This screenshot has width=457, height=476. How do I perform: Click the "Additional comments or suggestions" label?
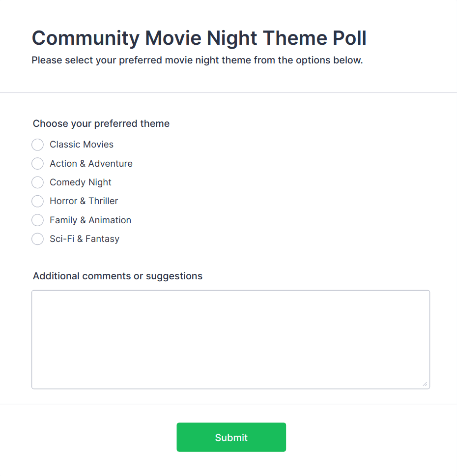tap(117, 276)
